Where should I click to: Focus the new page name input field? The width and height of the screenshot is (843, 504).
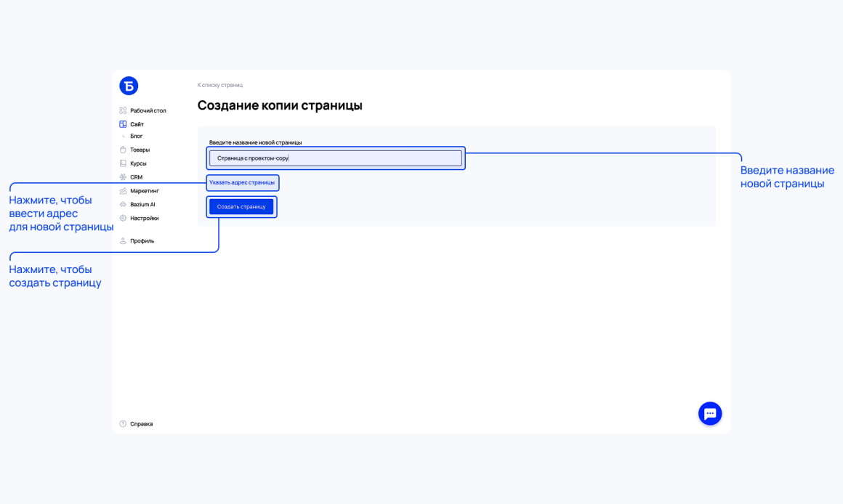tap(336, 158)
